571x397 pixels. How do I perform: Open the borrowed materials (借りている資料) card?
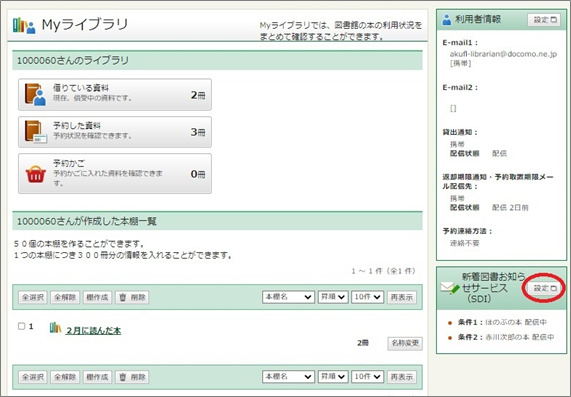coord(115,94)
